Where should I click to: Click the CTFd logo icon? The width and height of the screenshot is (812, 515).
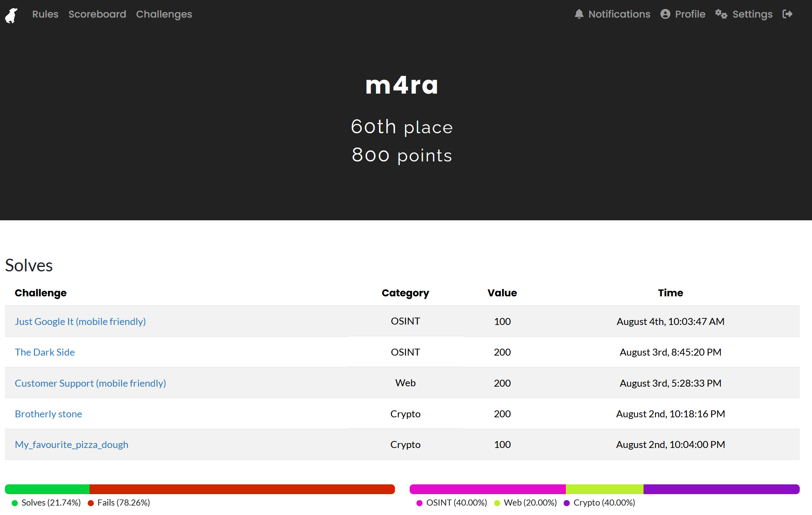(11, 15)
